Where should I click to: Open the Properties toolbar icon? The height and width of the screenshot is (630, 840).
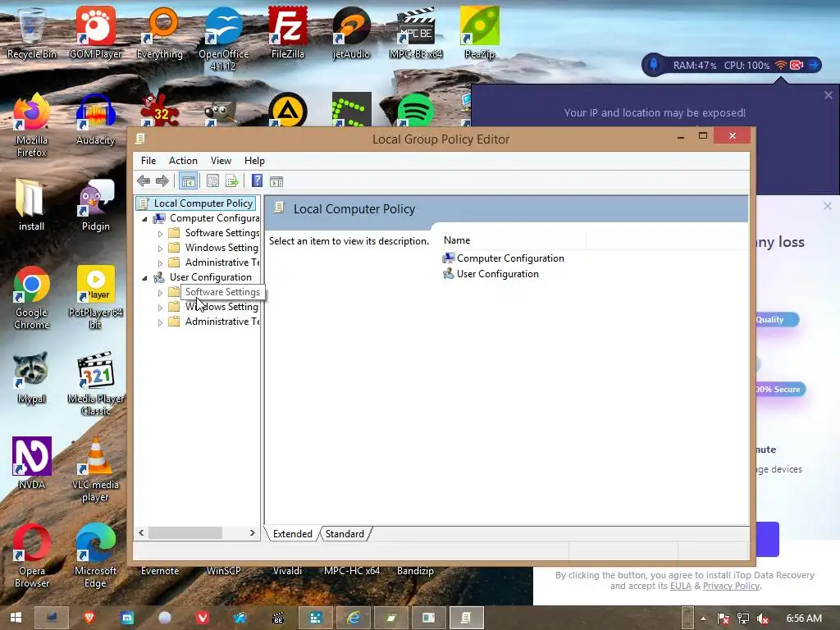[212, 181]
